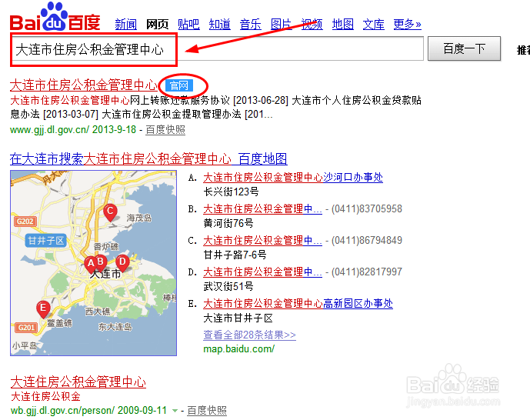530x420 pixels.
Task: Select map marker D
Action: tap(122, 262)
